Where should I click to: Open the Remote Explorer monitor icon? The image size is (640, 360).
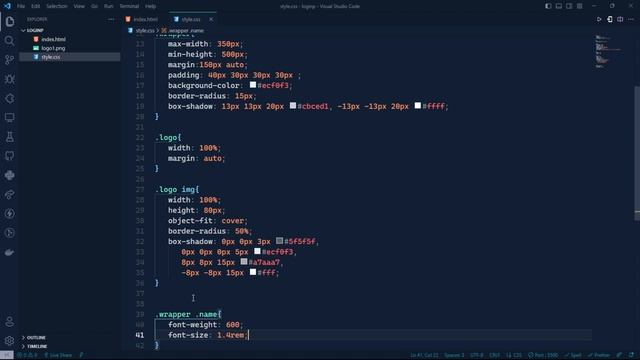(x=10, y=118)
